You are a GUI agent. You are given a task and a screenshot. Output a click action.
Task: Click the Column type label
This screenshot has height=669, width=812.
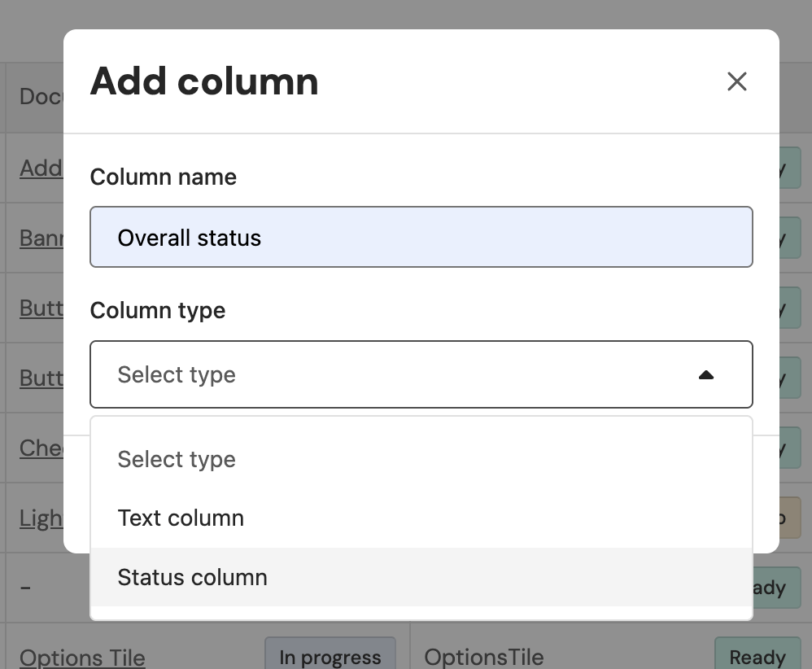click(157, 310)
